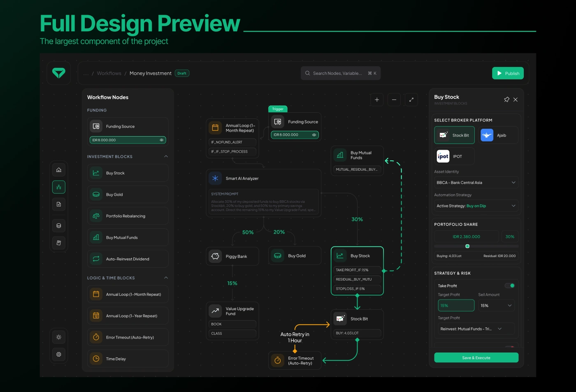This screenshot has height=392, width=576.
Task: Select the workflow nodes sidebar icon
Action: click(x=59, y=187)
